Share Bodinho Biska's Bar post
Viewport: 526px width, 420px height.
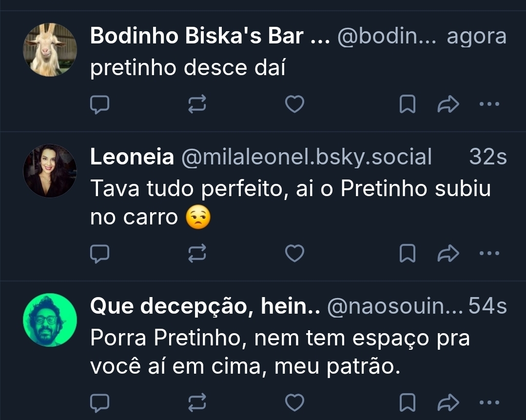coord(449,104)
